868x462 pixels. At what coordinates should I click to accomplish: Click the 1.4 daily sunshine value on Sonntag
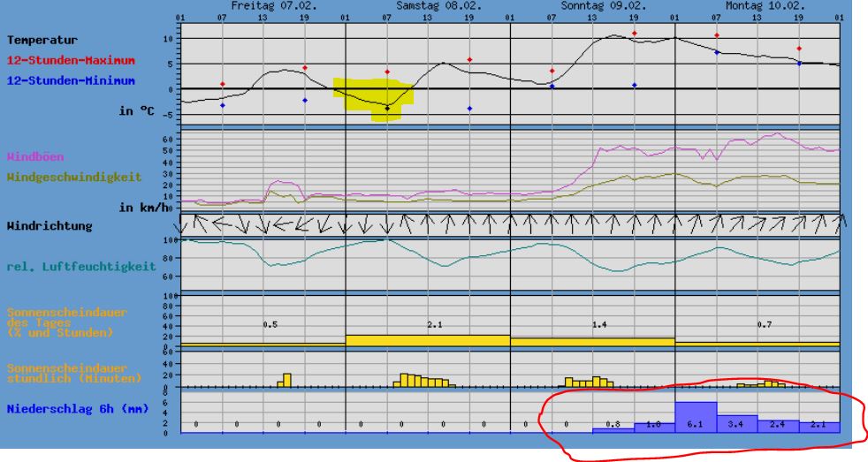(x=599, y=325)
